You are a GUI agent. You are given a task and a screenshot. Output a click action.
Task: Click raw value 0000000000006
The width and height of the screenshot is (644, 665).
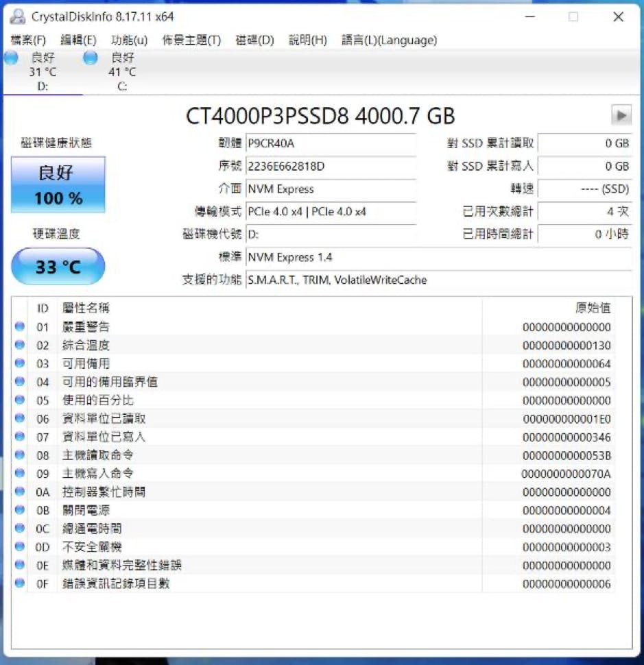[x=567, y=584]
